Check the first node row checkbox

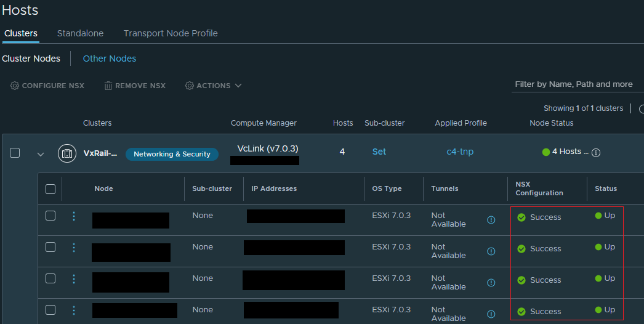point(50,216)
